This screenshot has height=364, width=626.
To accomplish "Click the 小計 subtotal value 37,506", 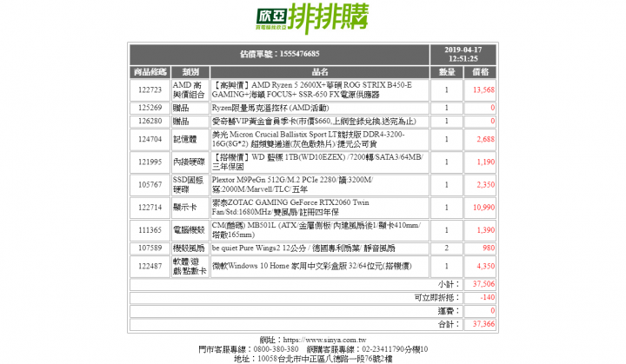I will (x=483, y=284).
